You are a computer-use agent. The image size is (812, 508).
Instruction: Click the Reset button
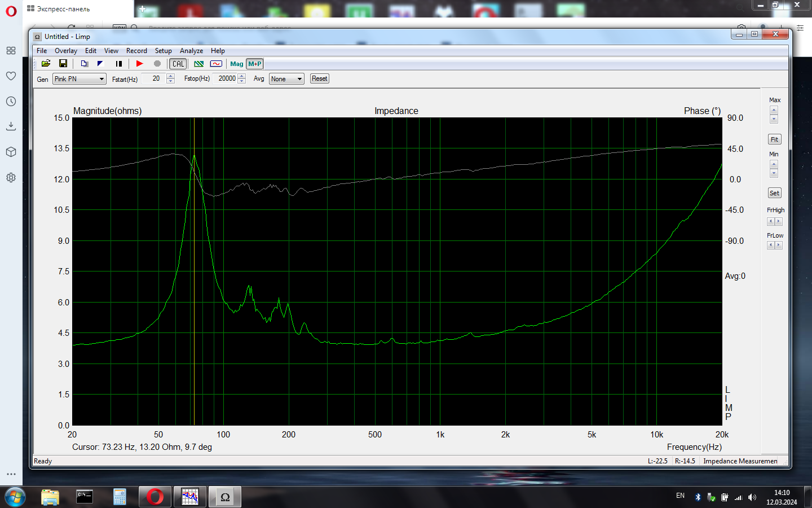point(319,78)
